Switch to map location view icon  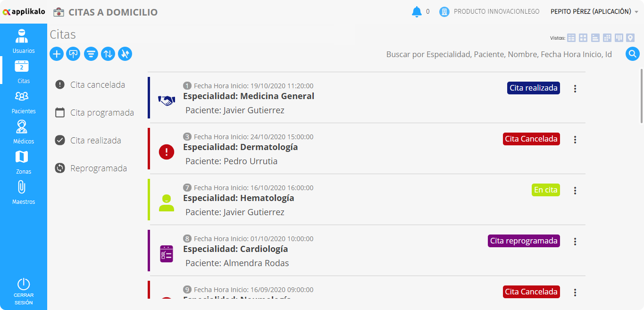coord(630,38)
